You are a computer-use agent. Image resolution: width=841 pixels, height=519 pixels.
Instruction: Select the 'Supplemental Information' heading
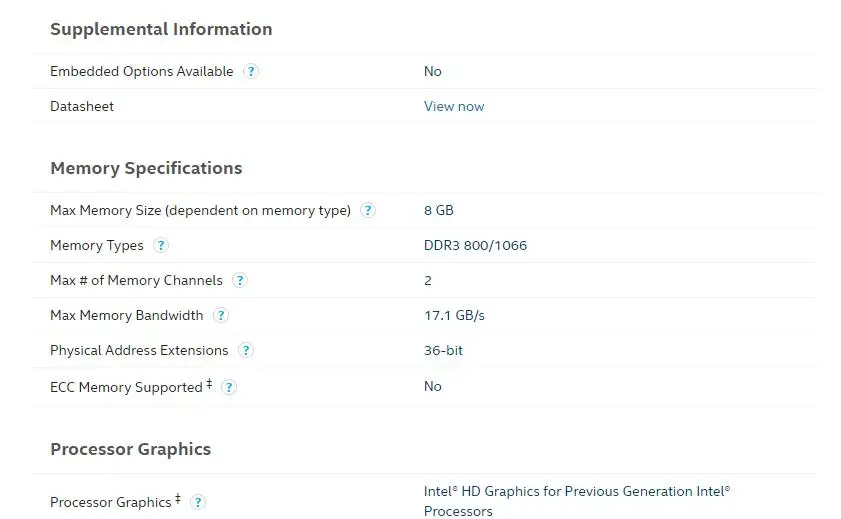point(161,29)
